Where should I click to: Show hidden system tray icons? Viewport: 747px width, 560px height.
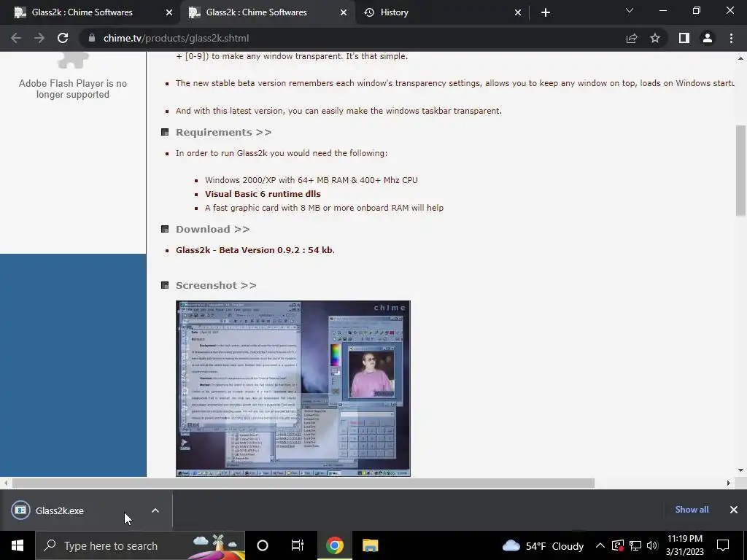point(600,545)
